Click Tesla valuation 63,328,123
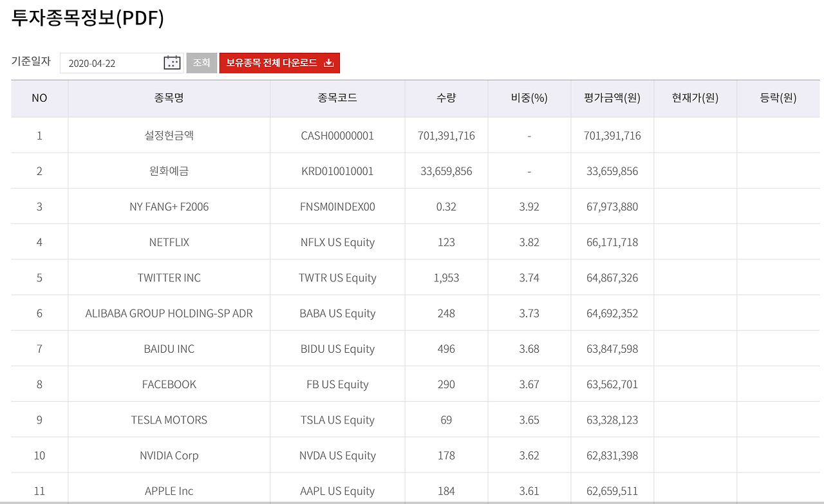This screenshot has height=504, width=824. tap(612, 420)
